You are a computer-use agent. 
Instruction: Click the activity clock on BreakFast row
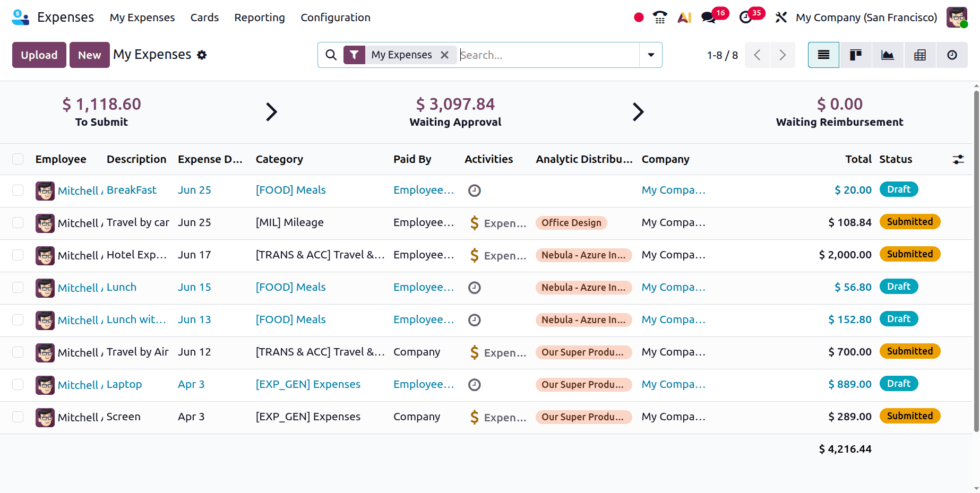point(475,191)
